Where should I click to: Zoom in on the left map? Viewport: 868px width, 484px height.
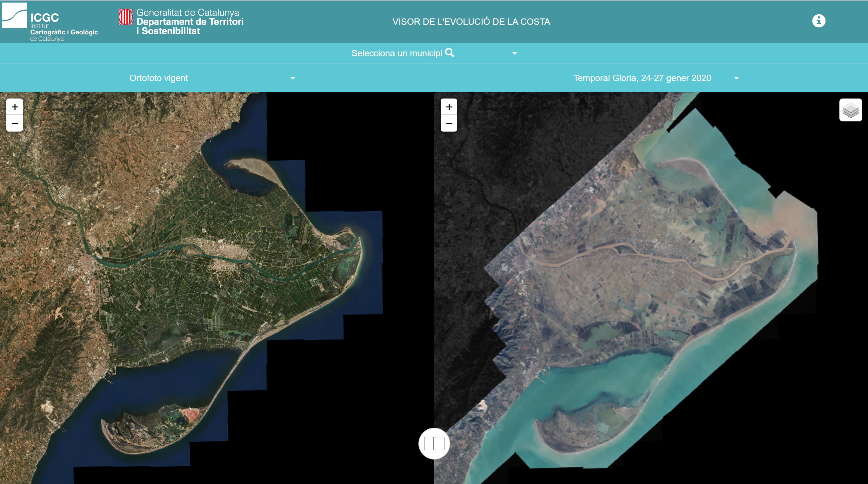point(15,107)
